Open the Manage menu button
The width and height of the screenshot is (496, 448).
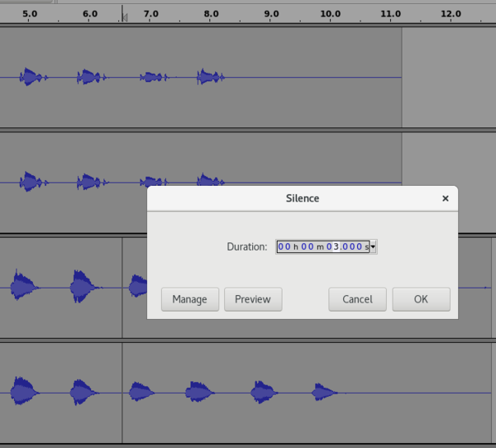(190, 299)
